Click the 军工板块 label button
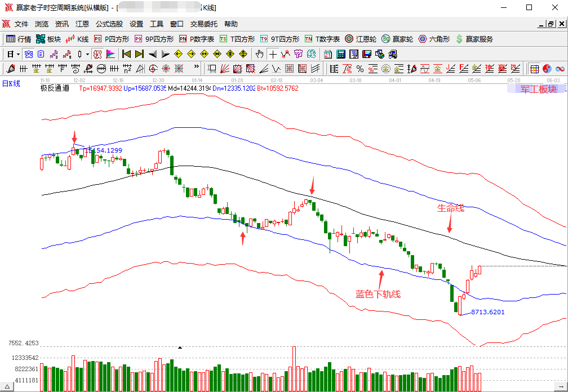This screenshot has width=568, height=392. [538, 89]
